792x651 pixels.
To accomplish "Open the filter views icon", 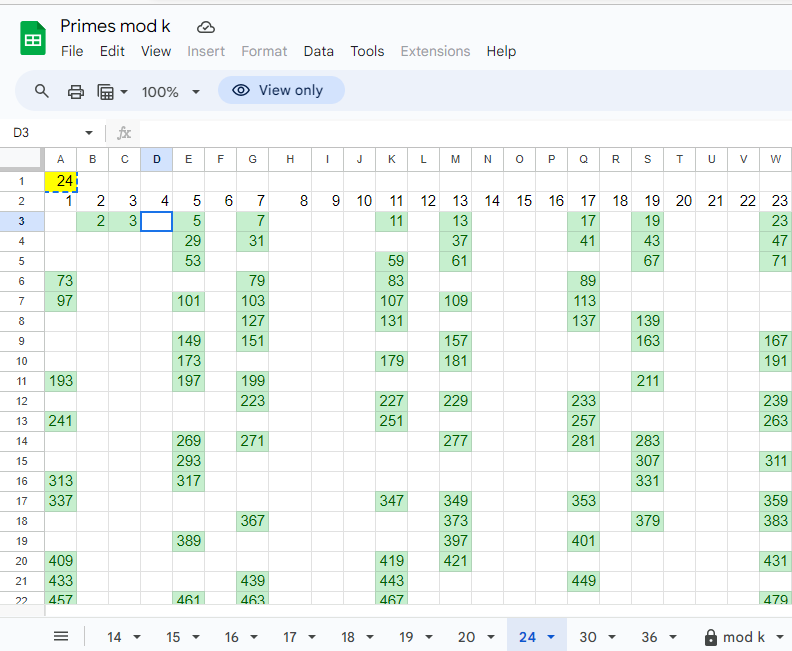I will 106,92.
